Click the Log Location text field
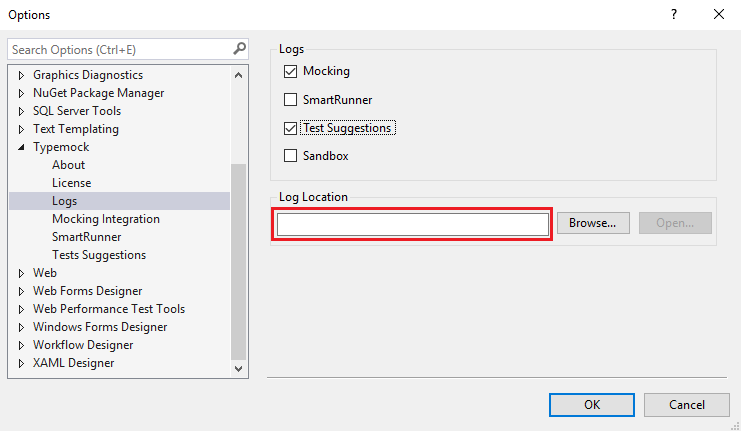Image resolution: width=741 pixels, height=431 pixels. (x=413, y=225)
